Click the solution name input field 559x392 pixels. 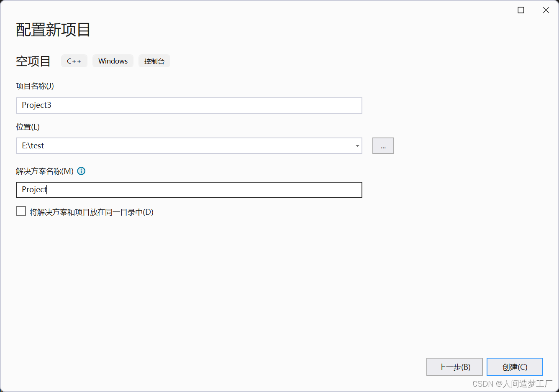click(x=189, y=190)
